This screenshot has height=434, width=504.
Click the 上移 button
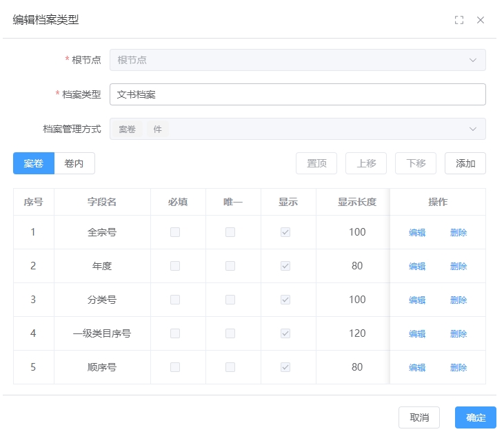(366, 163)
